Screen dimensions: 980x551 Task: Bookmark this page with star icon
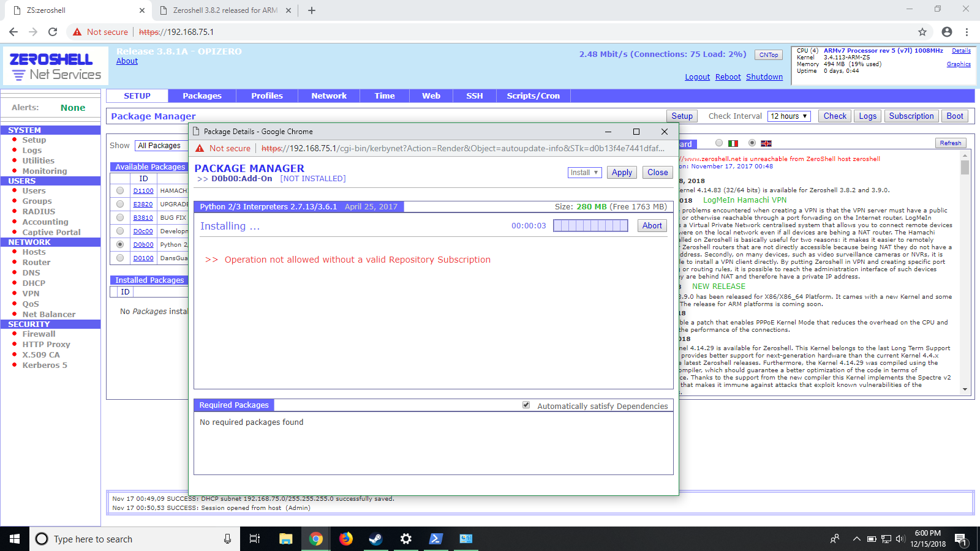point(922,32)
